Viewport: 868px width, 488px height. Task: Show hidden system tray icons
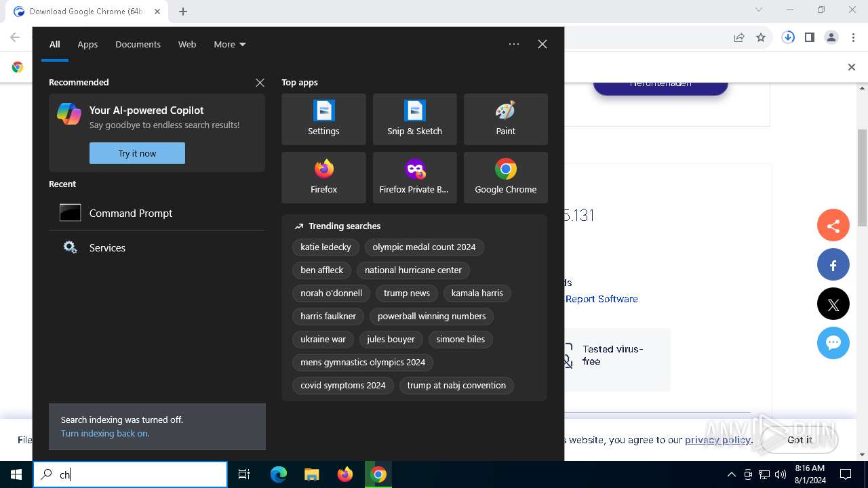(x=731, y=474)
